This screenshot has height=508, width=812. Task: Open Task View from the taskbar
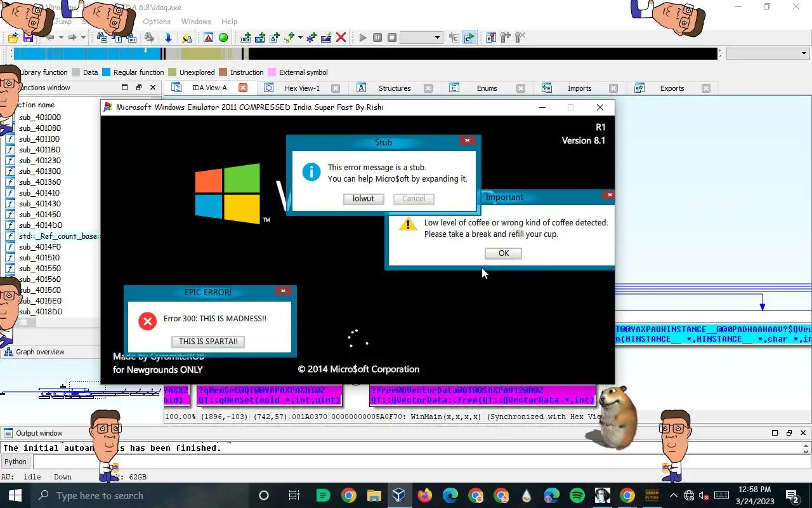[294, 495]
